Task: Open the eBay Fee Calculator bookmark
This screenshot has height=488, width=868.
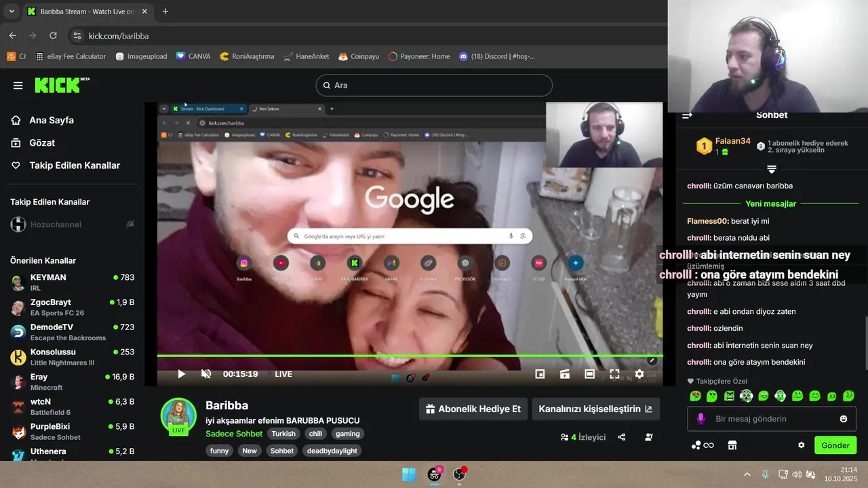Action: (71, 56)
